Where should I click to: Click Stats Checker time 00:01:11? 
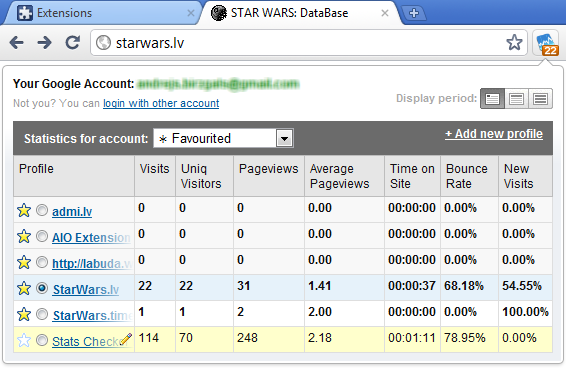coord(412,338)
